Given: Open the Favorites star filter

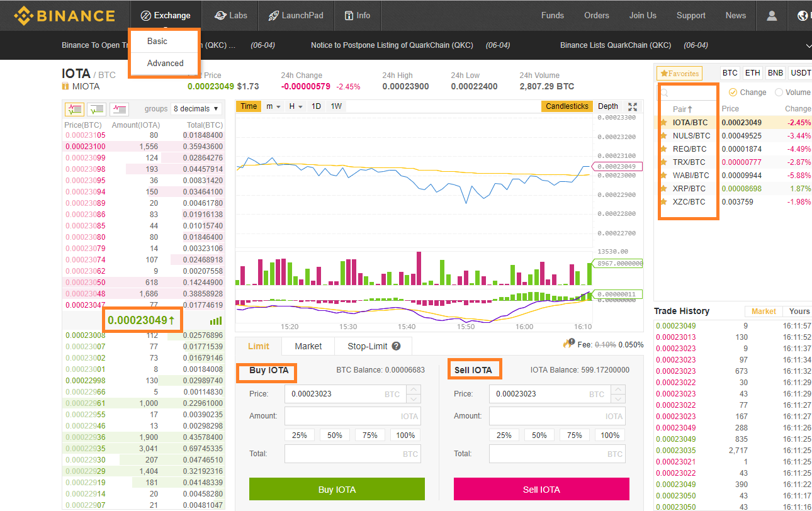Looking at the screenshot, I should tap(679, 74).
